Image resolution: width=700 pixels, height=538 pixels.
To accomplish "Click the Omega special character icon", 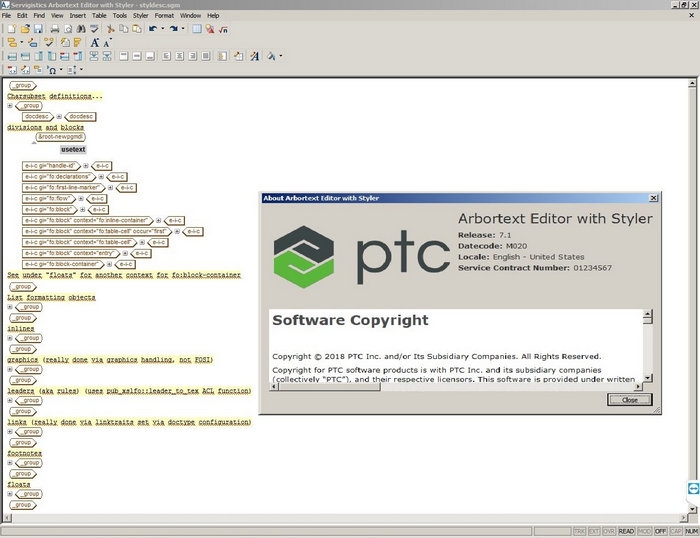I will 52,70.
